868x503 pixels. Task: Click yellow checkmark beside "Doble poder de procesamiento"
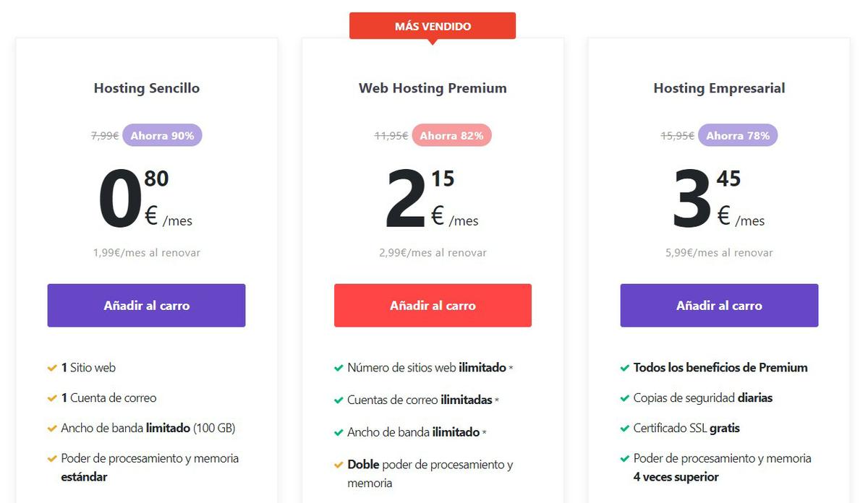tap(339, 465)
